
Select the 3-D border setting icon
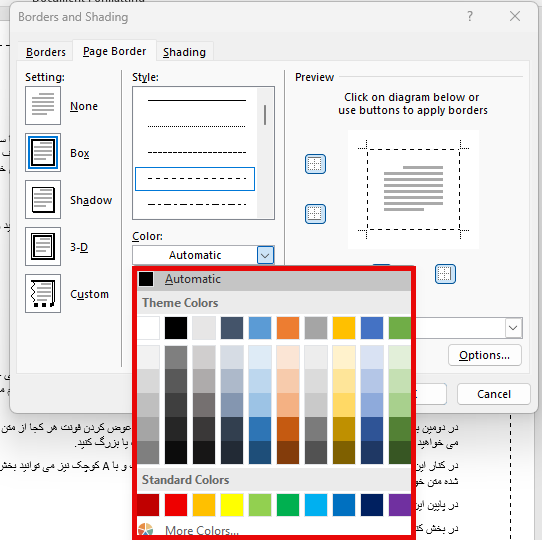pos(43,246)
